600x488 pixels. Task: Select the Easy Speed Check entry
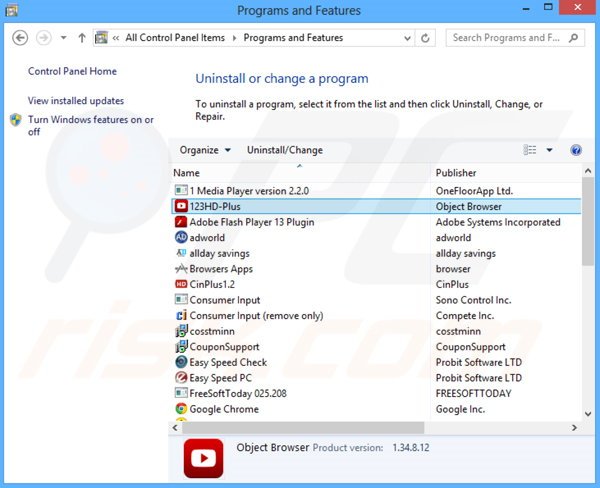pyautogui.click(x=228, y=362)
